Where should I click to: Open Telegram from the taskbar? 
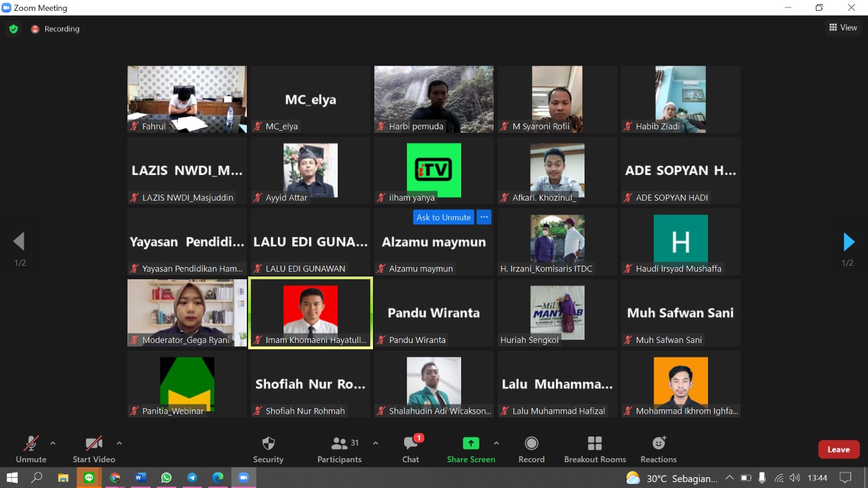point(192,478)
